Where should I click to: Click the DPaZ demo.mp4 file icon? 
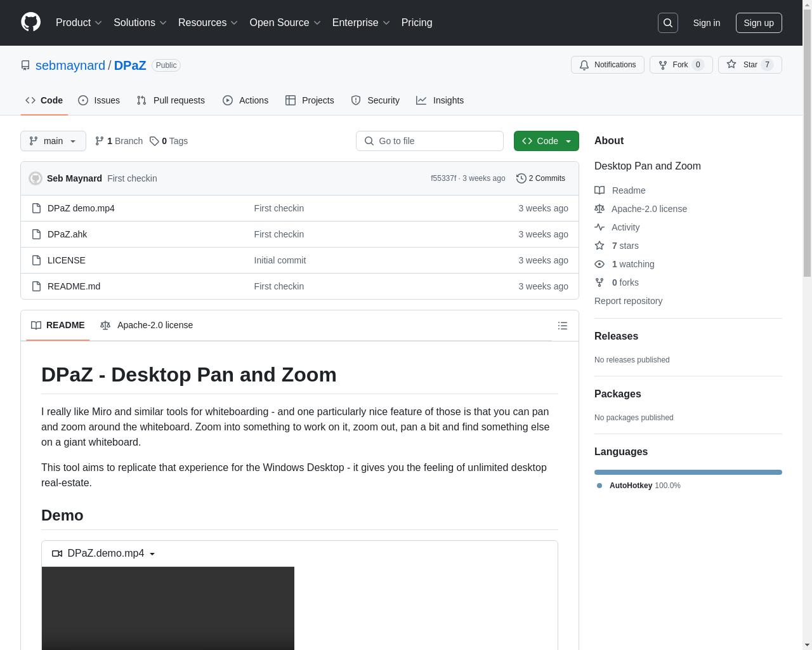coord(37,208)
